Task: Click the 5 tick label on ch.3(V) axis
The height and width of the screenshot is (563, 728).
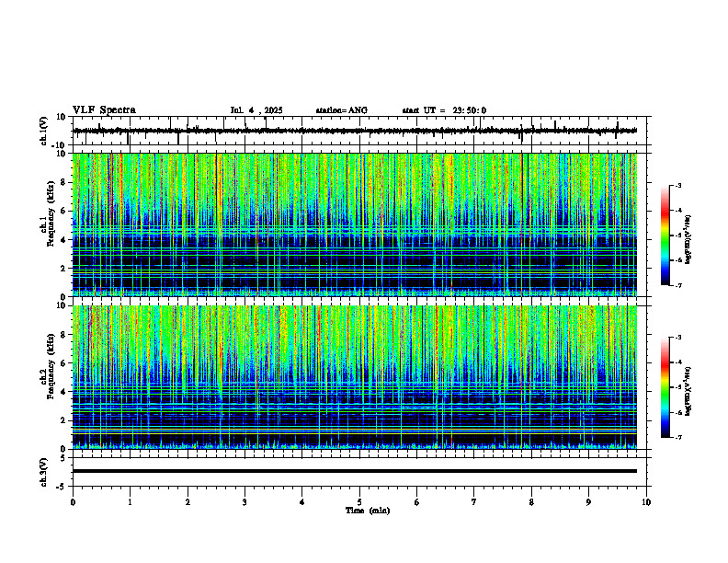Action: pos(64,458)
